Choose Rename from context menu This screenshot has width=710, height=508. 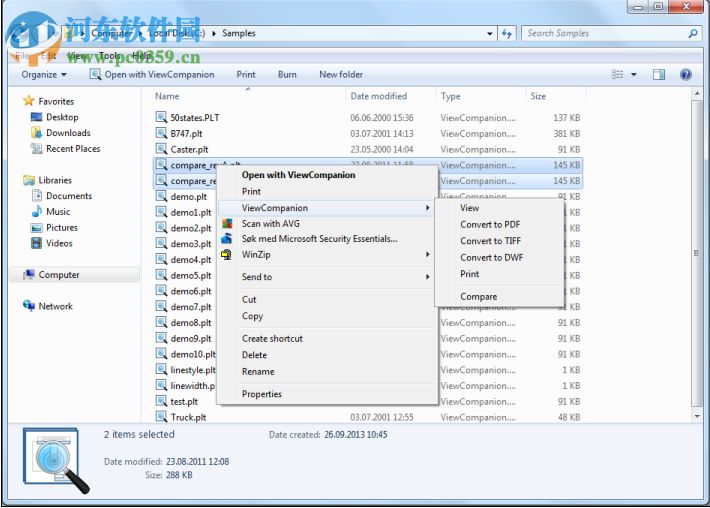click(x=258, y=371)
